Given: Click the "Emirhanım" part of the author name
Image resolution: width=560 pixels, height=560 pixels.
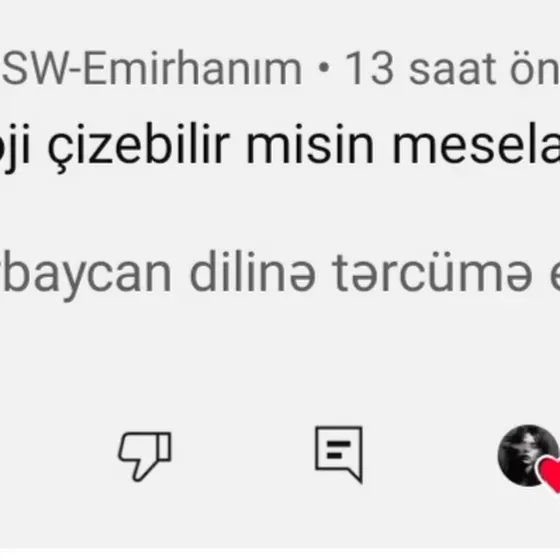Looking at the screenshot, I should tap(193, 69).
